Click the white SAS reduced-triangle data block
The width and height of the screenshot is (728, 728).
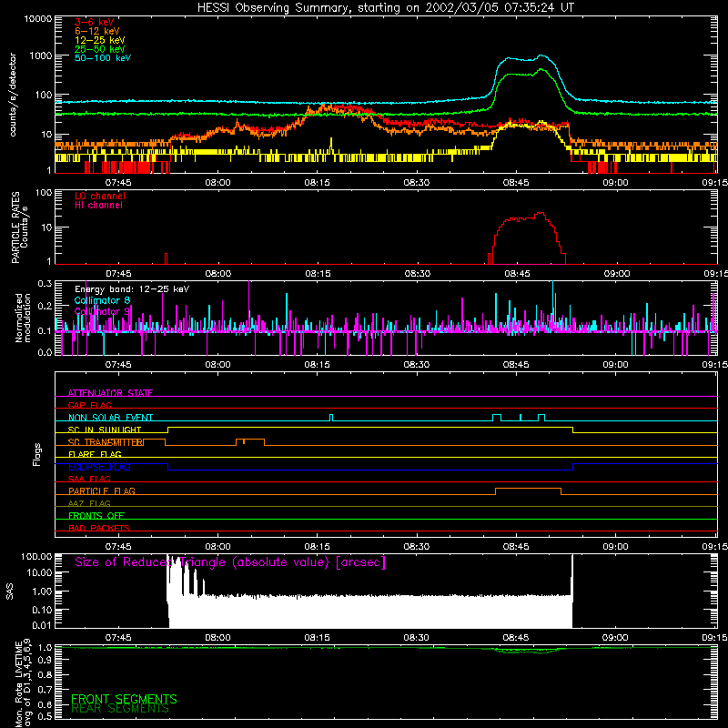pos(370,611)
